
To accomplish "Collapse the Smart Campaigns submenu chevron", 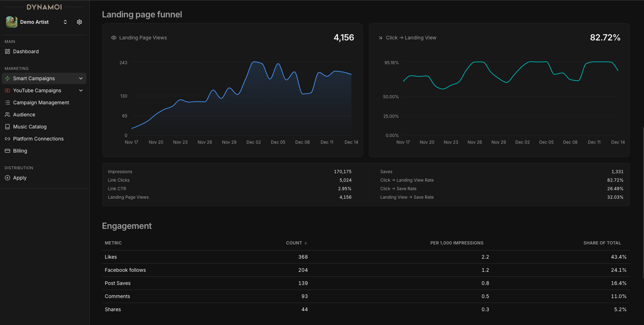I will pos(81,78).
